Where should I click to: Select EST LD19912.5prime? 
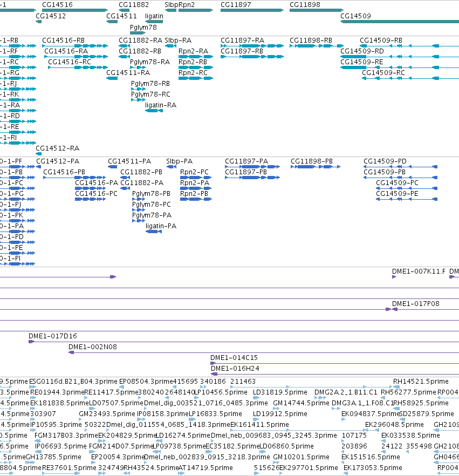click(280, 414)
